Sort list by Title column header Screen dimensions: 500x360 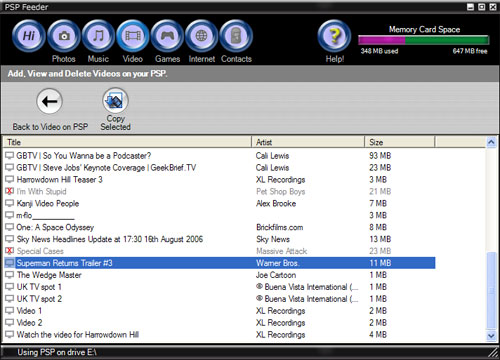click(x=127, y=142)
